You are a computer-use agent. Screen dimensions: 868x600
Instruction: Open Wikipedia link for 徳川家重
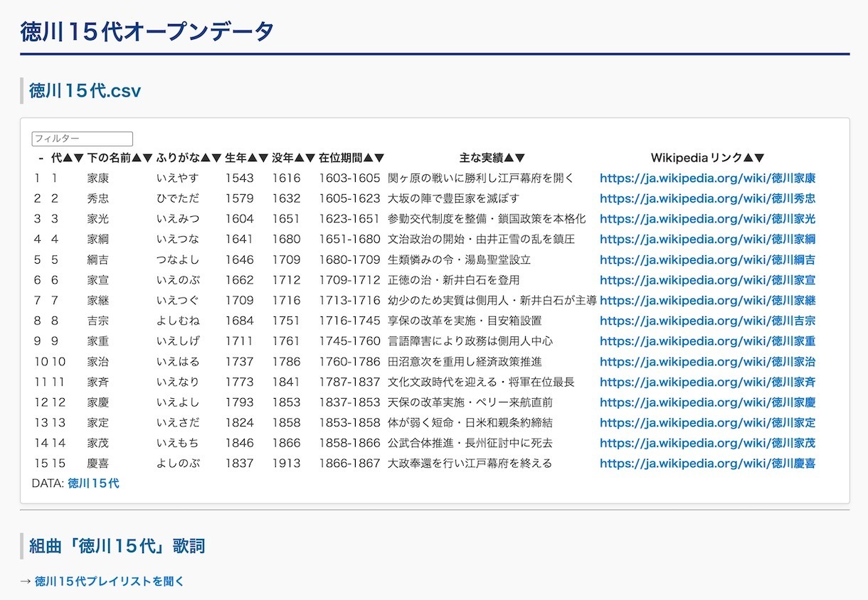click(x=708, y=341)
